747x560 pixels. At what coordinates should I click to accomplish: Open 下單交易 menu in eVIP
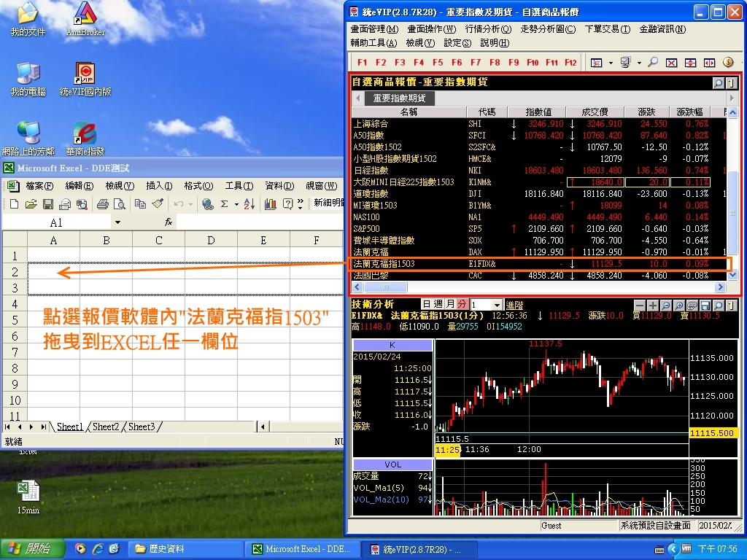608,29
